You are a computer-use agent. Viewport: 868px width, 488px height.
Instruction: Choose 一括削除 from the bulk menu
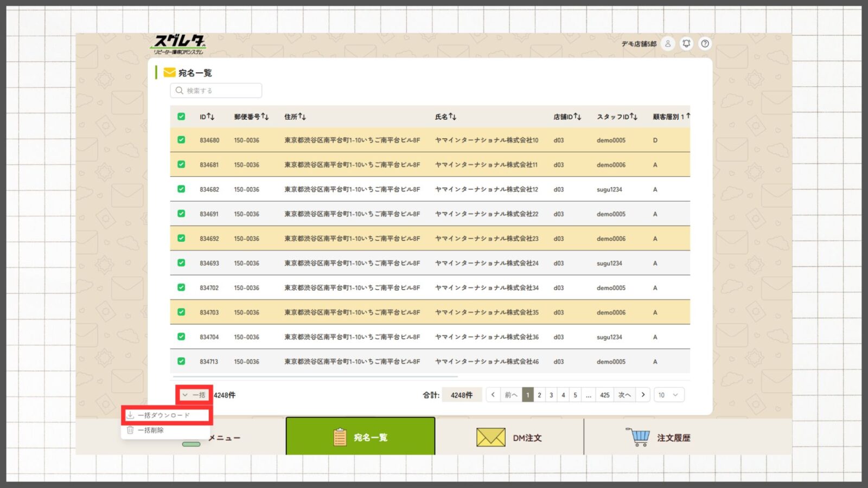(x=150, y=430)
